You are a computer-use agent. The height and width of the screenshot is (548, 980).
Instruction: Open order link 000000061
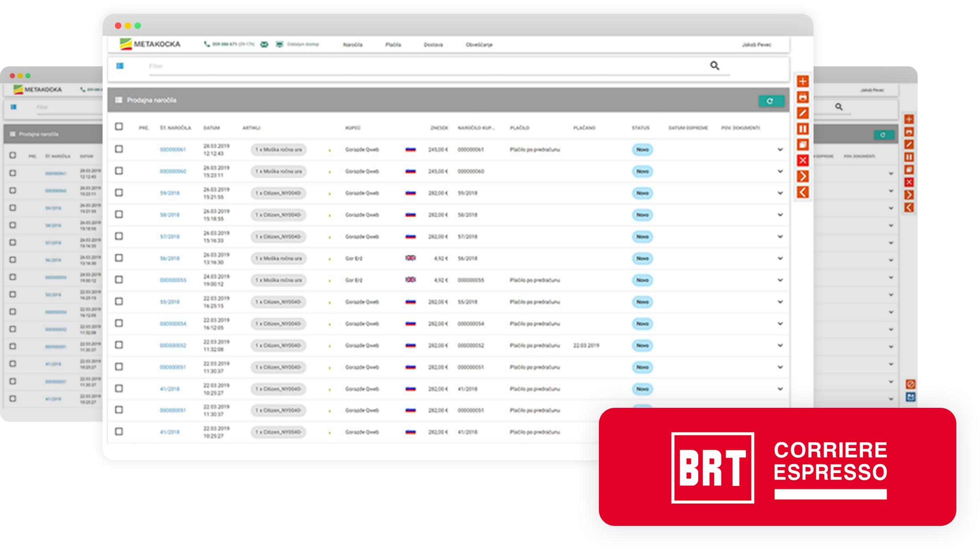(x=172, y=150)
